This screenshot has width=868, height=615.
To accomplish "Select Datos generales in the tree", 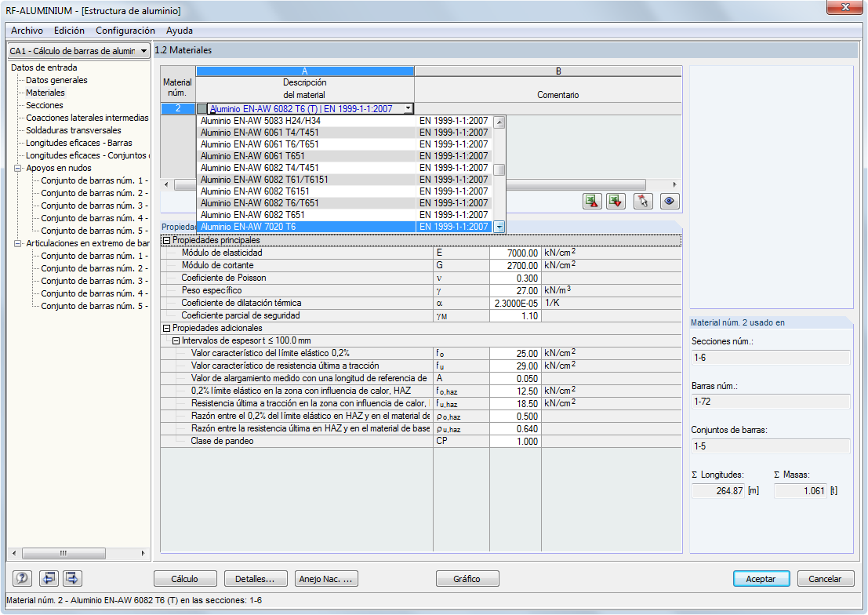I will coord(56,80).
